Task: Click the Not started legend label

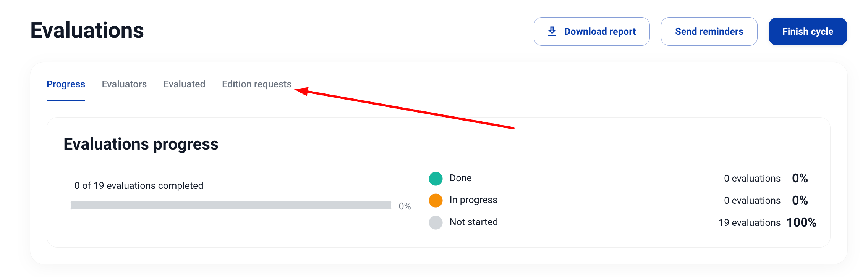Action: click(474, 222)
